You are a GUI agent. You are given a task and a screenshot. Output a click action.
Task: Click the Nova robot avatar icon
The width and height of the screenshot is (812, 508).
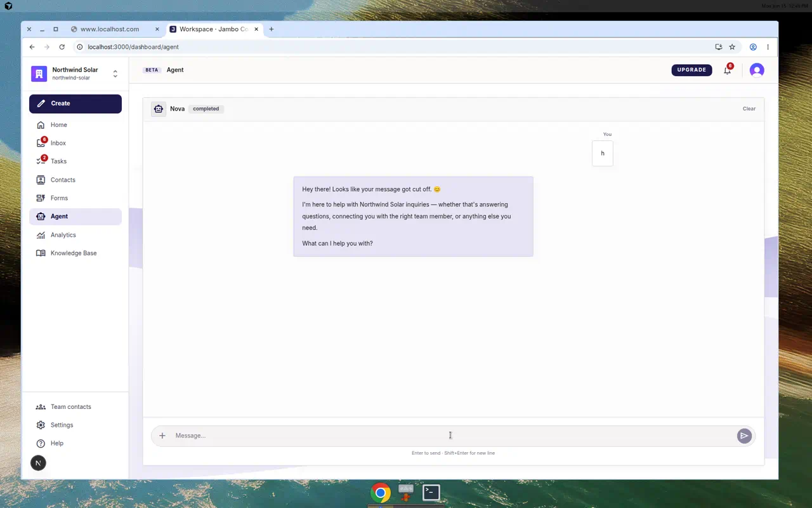[159, 109]
